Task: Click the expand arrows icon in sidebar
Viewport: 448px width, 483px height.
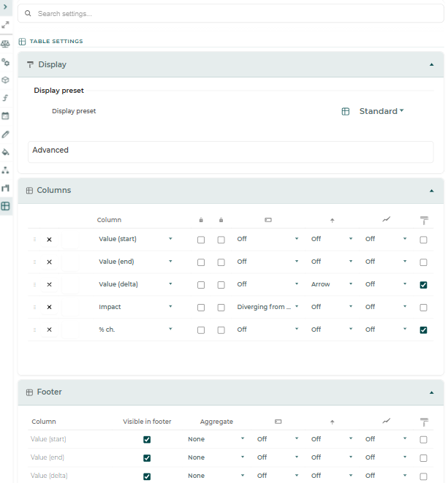Action: (x=5, y=25)
